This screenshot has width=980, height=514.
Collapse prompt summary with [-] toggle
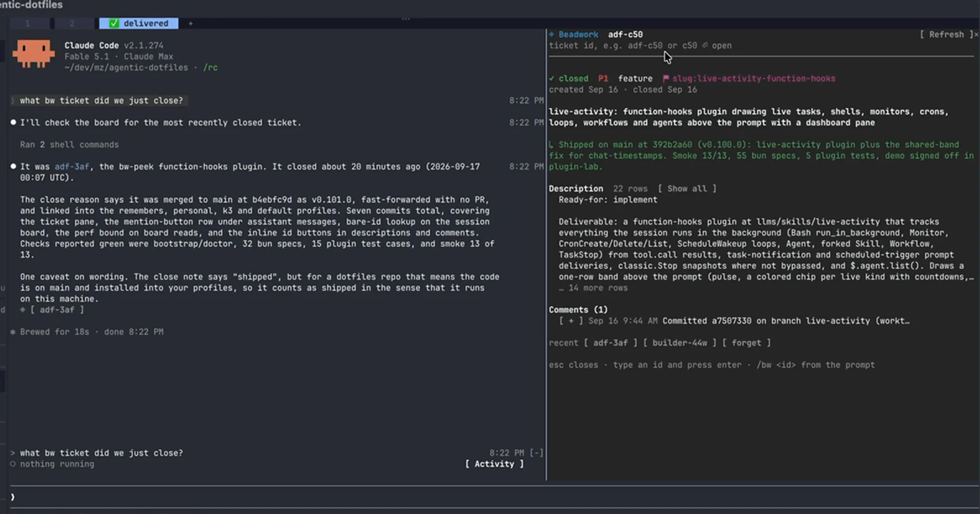[537, 453]
